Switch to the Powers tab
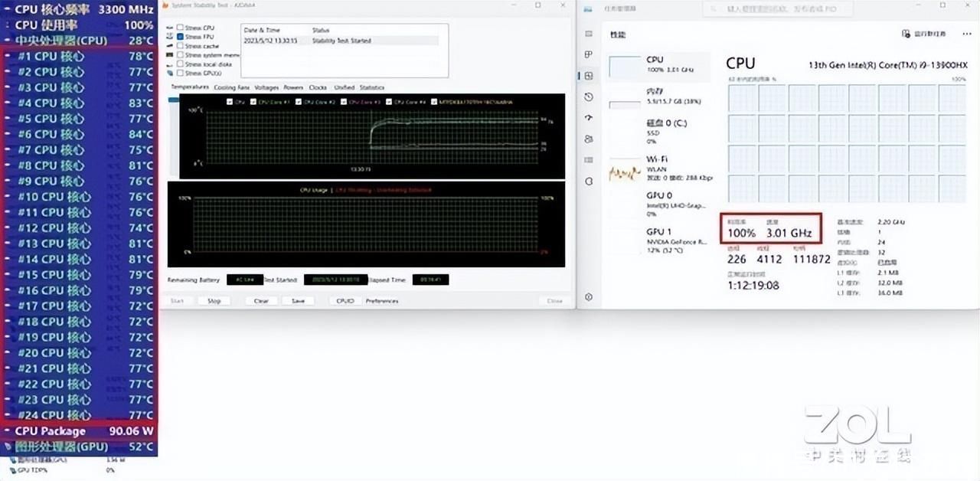980x481 pixels. click(293, 87)
